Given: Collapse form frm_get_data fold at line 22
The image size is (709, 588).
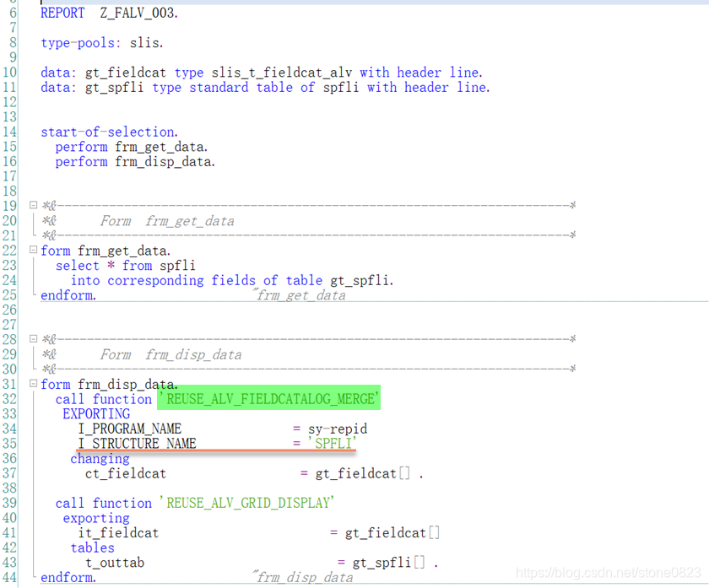Looking at the screenshot, I should (33, 250).
